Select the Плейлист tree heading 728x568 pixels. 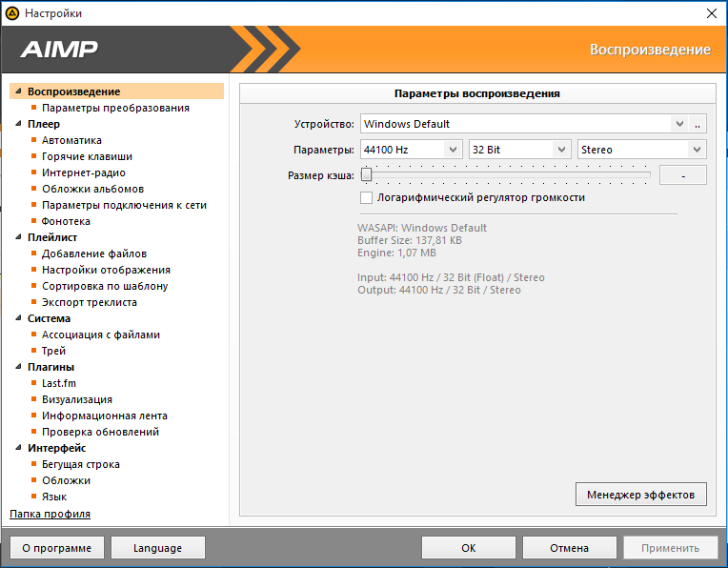(52, 237)
